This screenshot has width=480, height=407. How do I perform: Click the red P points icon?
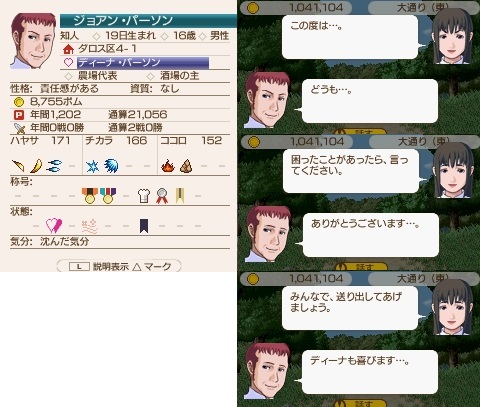pos(19,115)
